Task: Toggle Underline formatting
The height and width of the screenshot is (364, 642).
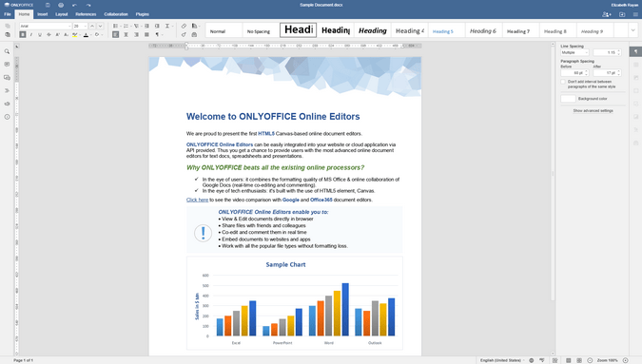Action: click(40, 35)
